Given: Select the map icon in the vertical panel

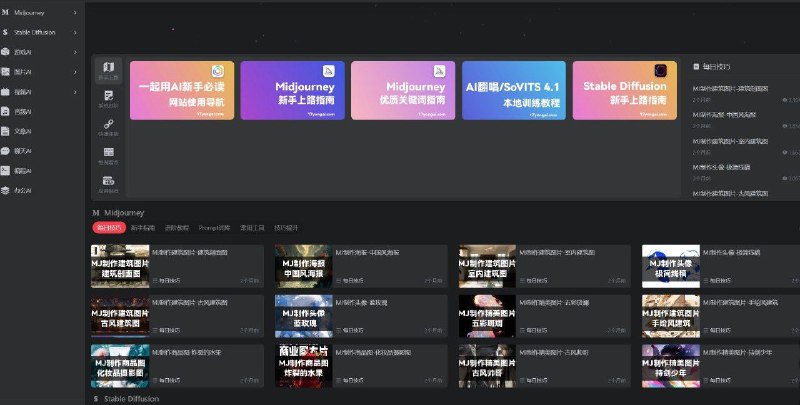Looking at the screenshot, I should [108, 68].
